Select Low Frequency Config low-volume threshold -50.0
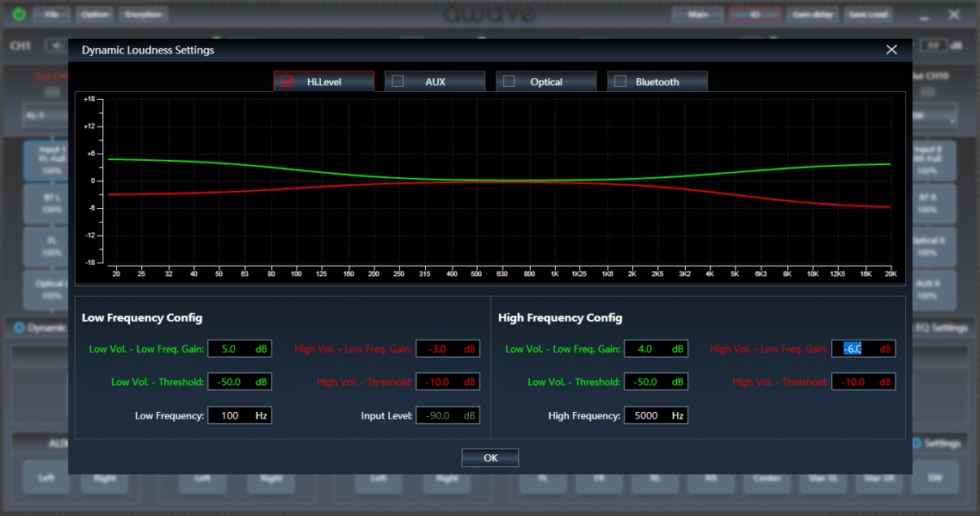This screenshot has height=516, width=980. pos(239,382)
